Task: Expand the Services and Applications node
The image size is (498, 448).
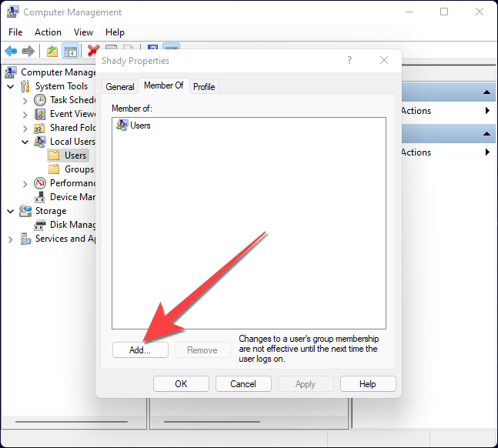Action: (11, 239)
